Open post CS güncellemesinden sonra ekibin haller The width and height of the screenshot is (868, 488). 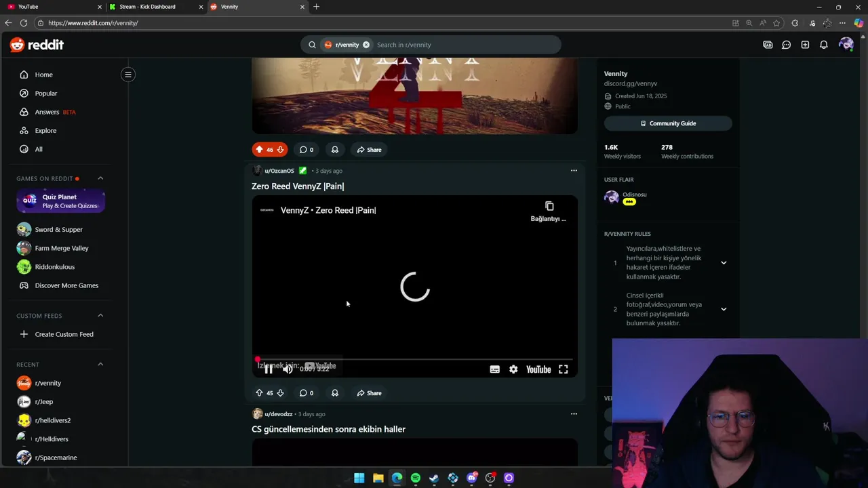[328, 429]
